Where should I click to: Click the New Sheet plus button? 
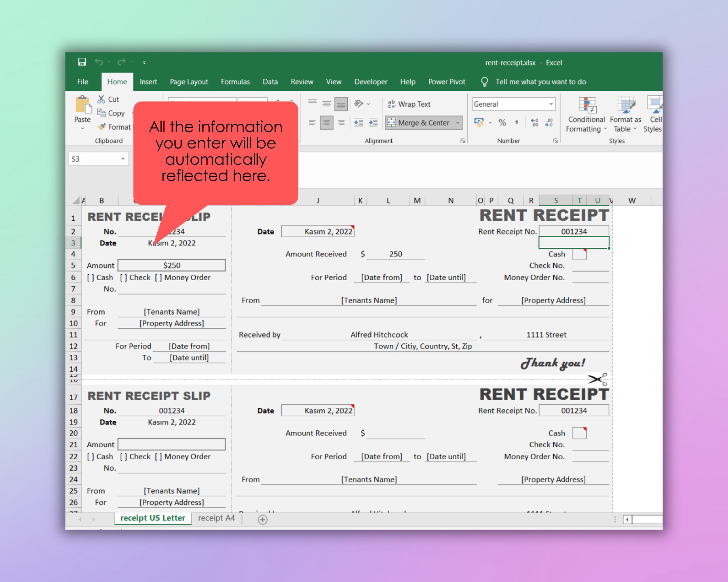point(263,519)
